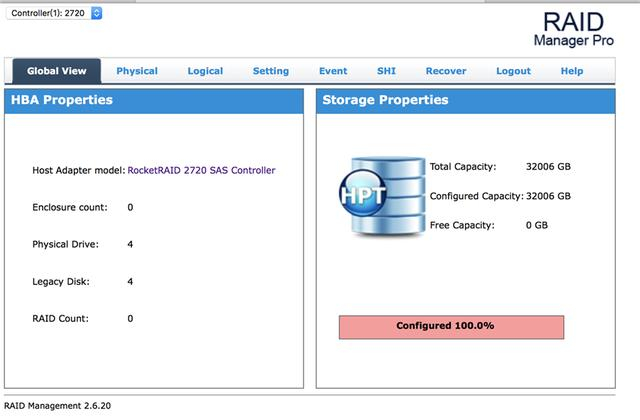Screen dimensions: 640x420
Task: Open the Help tab
Action: [x=571, y=71]
